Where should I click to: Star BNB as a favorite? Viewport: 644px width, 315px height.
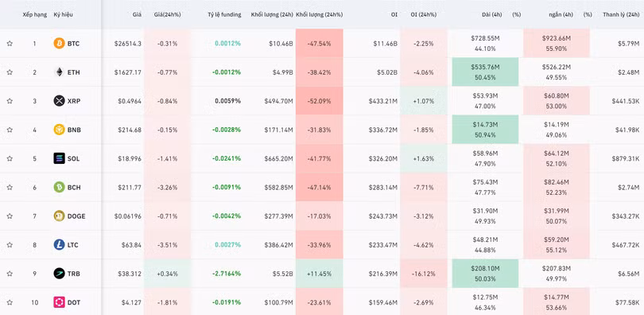pos(10,130)
